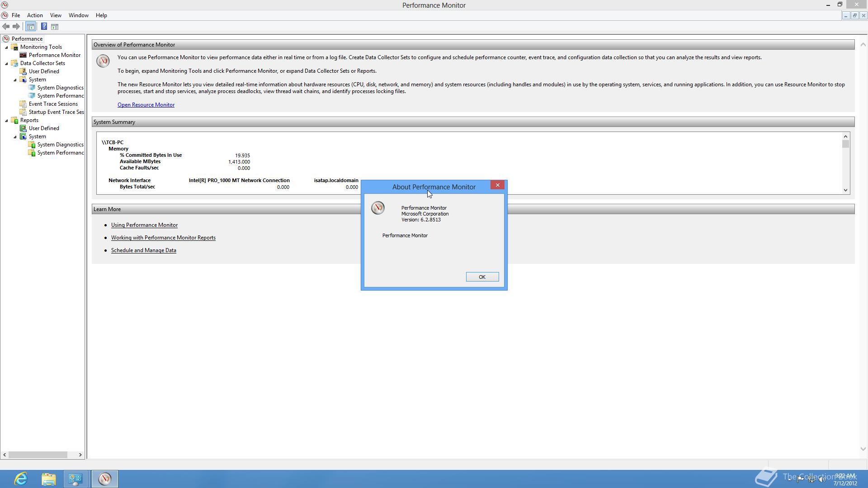Select Event Trace Sessions label in tree
Screen dimensions: 868x488
(x=53, y=104)
